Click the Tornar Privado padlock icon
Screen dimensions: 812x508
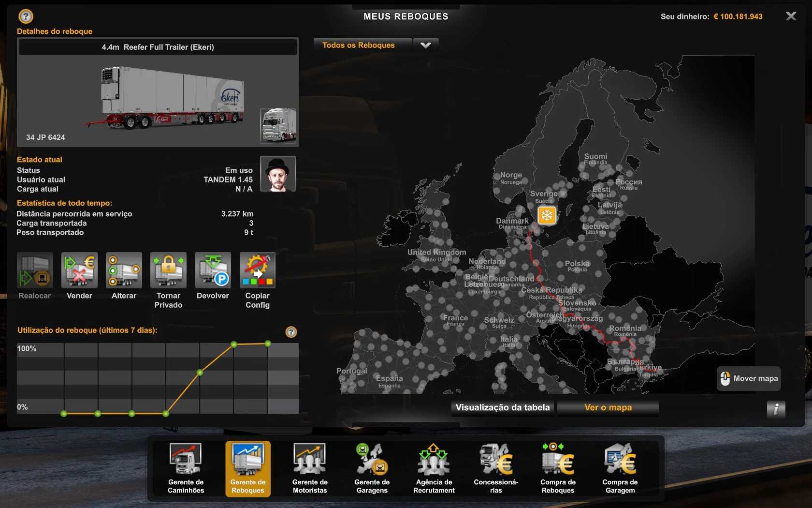(168, 270)
